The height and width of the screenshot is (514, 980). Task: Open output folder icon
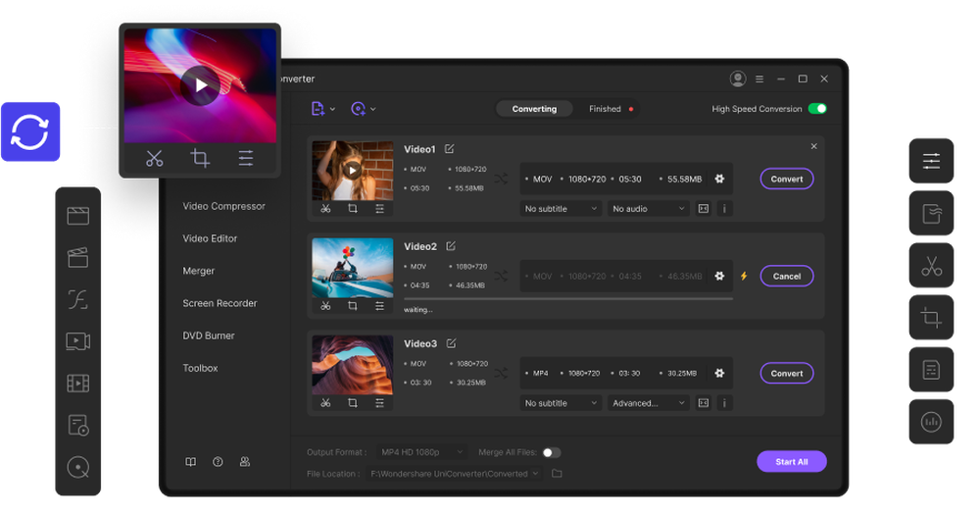click(x=557, y=474)
